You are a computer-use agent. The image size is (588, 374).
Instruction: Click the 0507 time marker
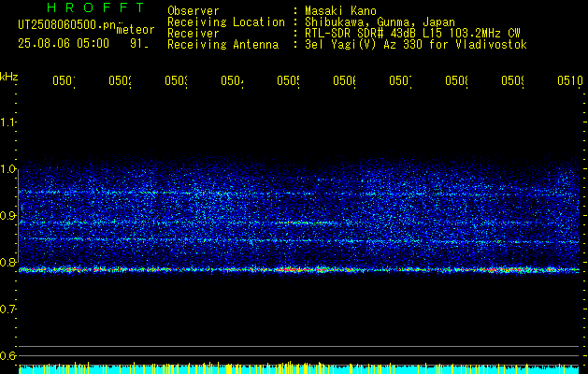pos(400,80)
